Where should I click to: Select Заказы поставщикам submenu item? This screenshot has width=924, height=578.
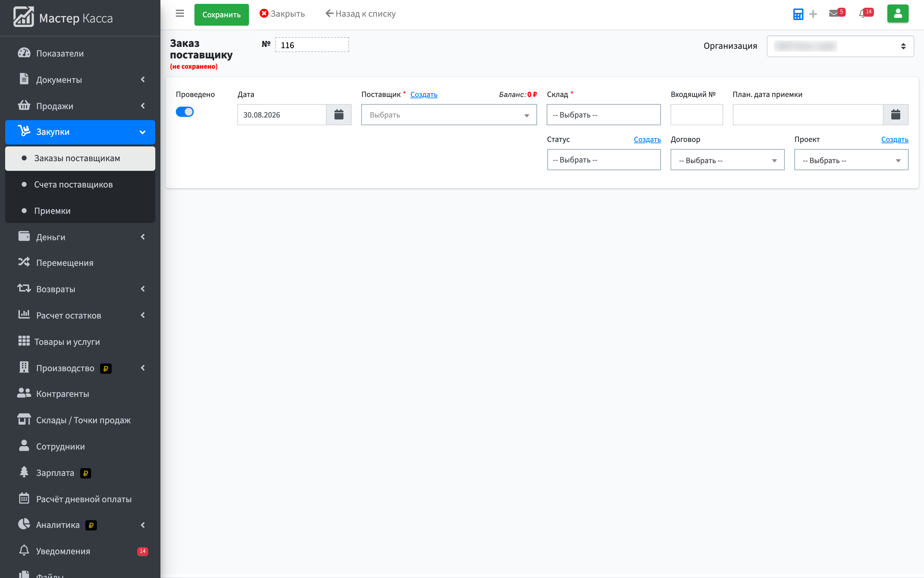pyautogui.click(x=80, y=158)
